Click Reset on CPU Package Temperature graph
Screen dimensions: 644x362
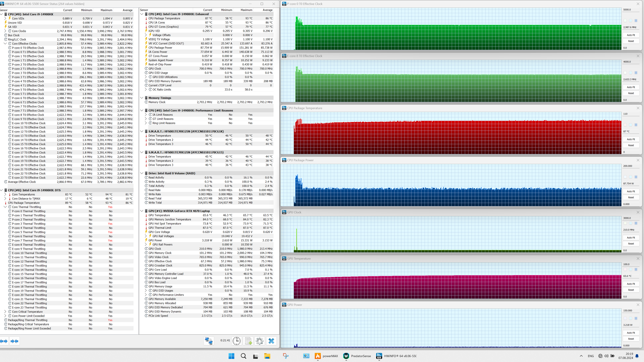point(630,145)
